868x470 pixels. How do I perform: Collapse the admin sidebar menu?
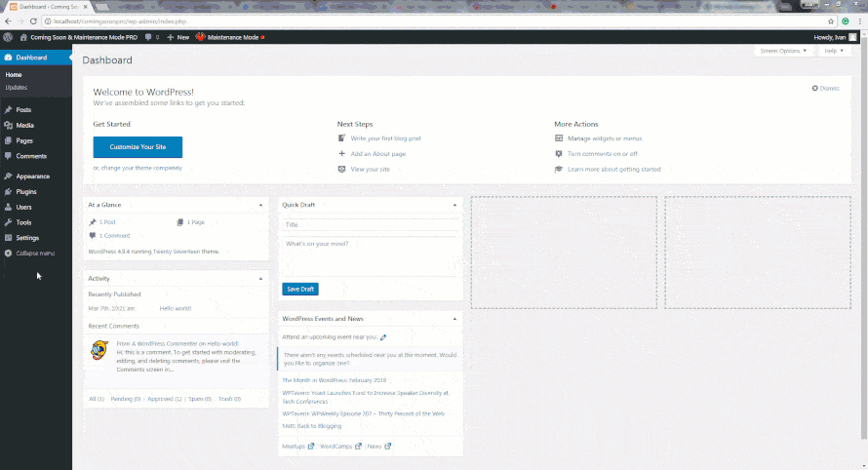click(30, 253)
